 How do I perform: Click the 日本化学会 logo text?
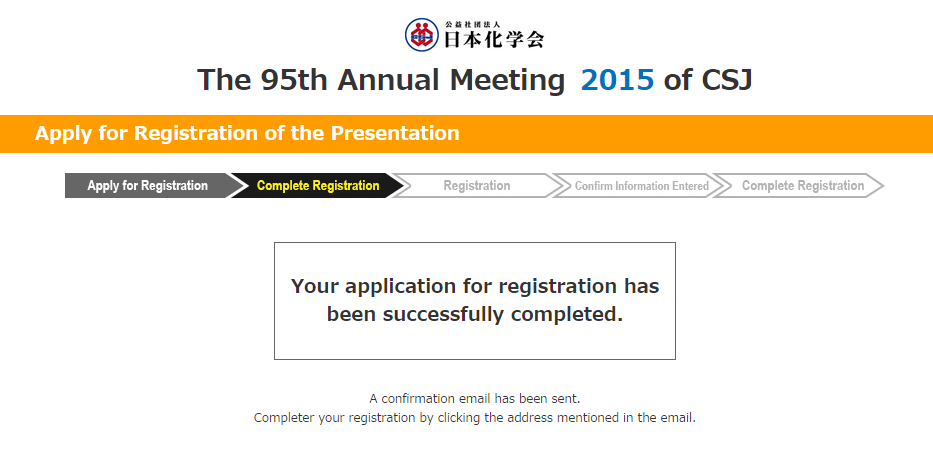pos(492,40)
